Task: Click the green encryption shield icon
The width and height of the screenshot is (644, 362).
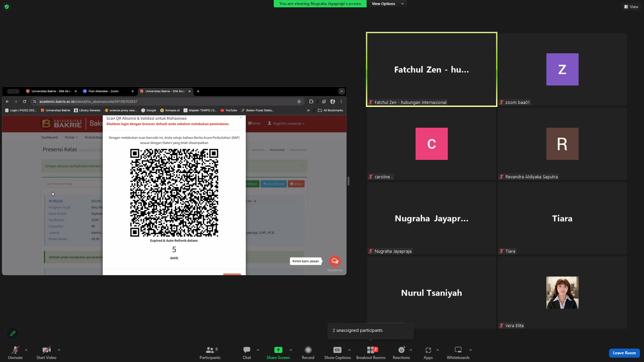Action: pyautogui.click(x=7, y=7)
